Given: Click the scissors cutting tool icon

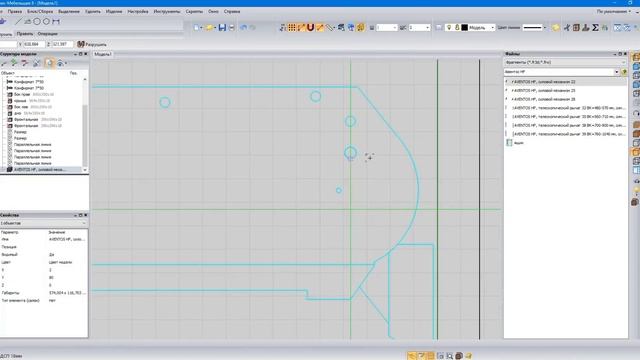Looking at the screenshot, I should tap(567, 27).
